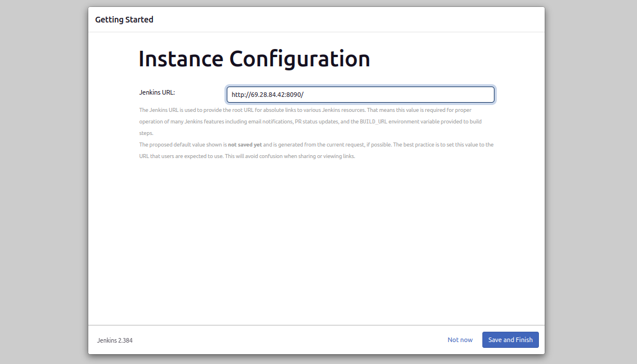Click the Getting Started dialog title

[x=124, y=20]
